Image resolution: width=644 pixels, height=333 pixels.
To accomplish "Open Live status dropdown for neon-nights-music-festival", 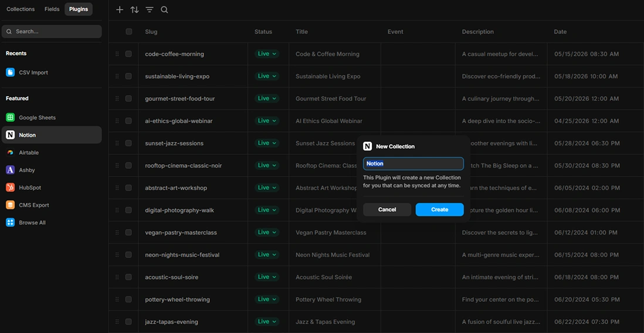I will coord(267,254).
